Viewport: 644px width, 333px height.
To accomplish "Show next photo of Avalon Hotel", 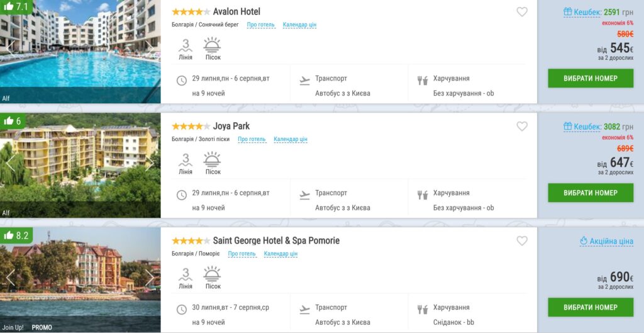I will [x=150, y=48].
